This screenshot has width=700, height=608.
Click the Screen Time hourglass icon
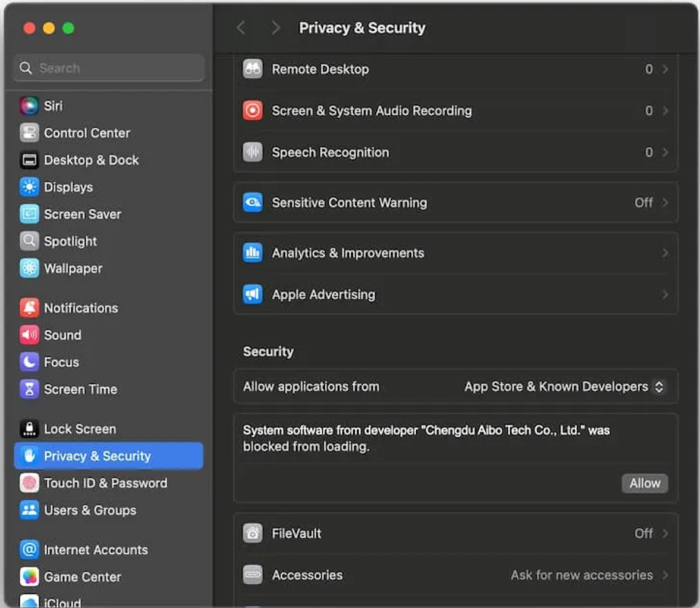[x=29, y=389]
